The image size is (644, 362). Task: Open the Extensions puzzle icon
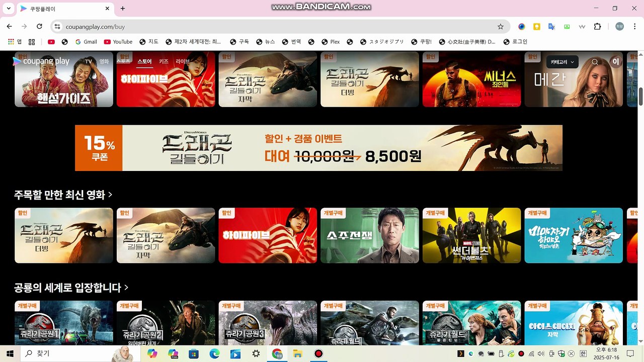coord(598,27)
